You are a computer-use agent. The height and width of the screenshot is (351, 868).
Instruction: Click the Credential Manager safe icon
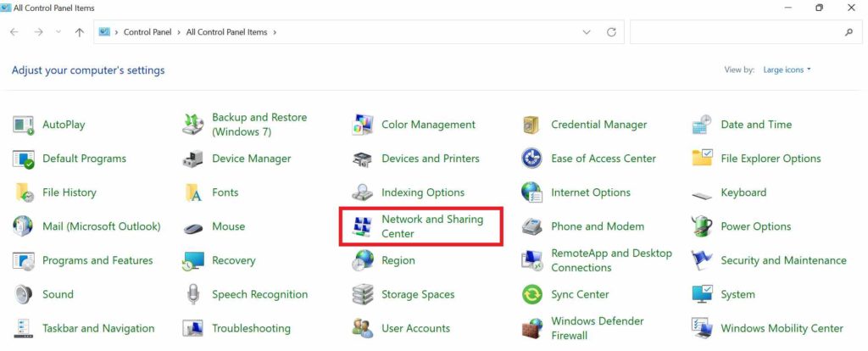tap(531, 125)
